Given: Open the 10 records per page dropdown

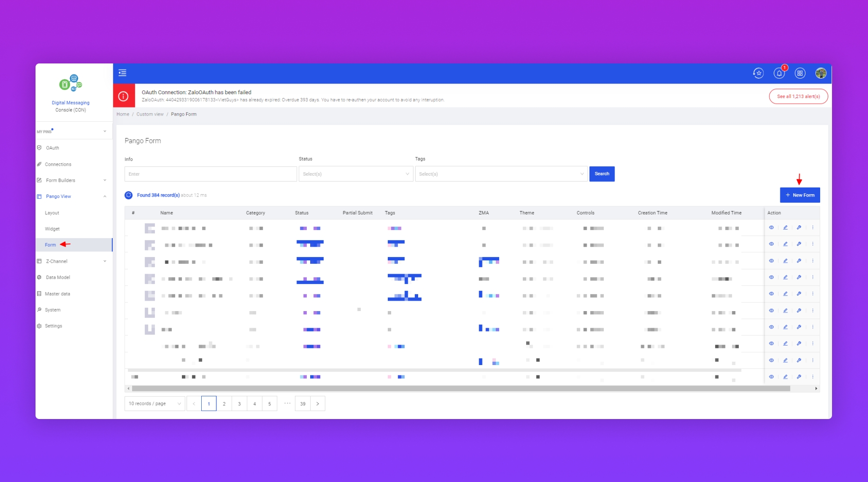Looking at the screenshot, I should tap(154, 403).
